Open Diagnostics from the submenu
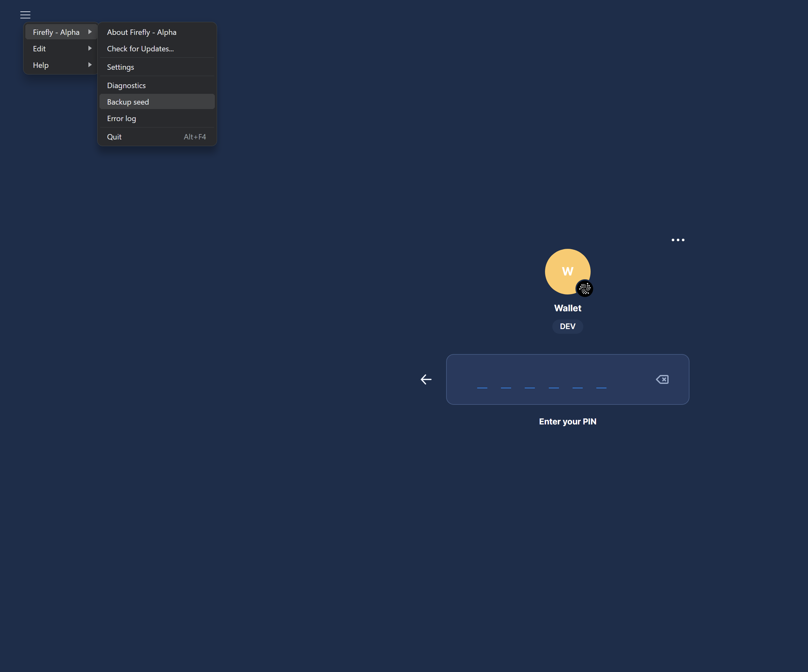Screen dimensions: 808x672 [x=126, y=85]
